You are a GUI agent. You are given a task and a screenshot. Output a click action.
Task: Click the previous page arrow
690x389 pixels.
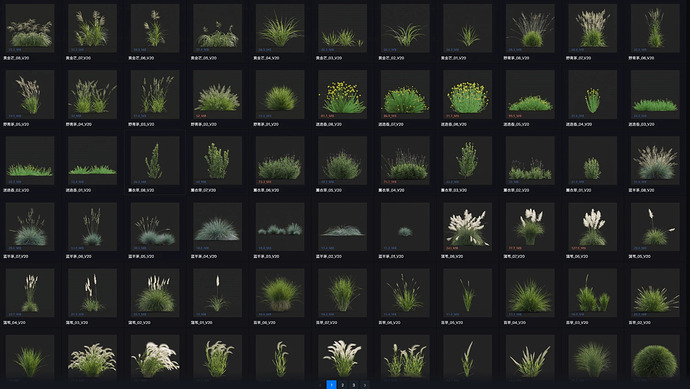coord(320,385)
